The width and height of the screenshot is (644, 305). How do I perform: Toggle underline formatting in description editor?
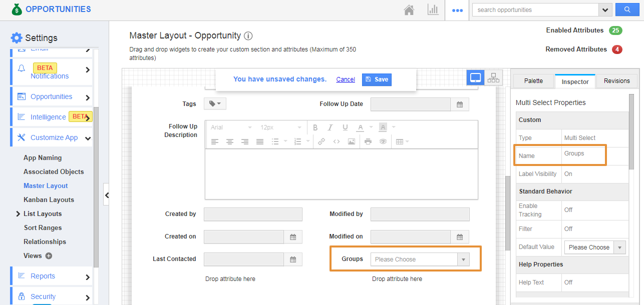point(345,127)
